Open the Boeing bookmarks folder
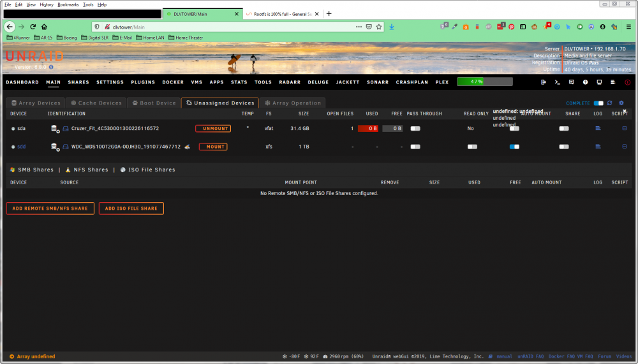 pyautogui.click(x=67, y=38)
